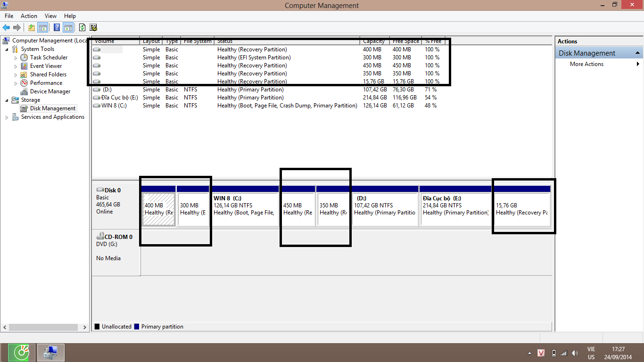Click the CD-ROM 0 drive icon
The image size is (644, 362).
pos(100,237)
